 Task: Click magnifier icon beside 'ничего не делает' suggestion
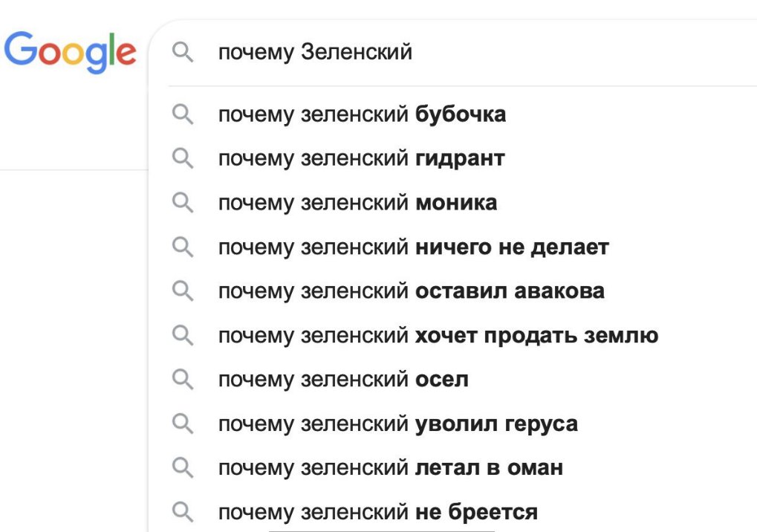click(x=183, y=247)
